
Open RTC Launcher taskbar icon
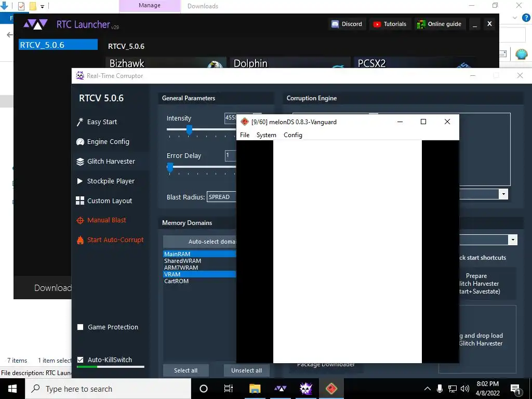point(280,389)
